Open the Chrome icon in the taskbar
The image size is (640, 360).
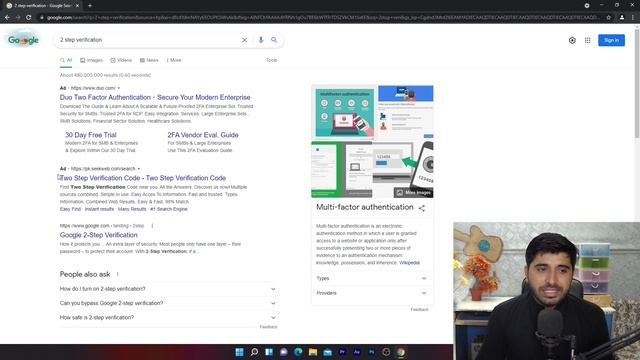coord(401,352)
